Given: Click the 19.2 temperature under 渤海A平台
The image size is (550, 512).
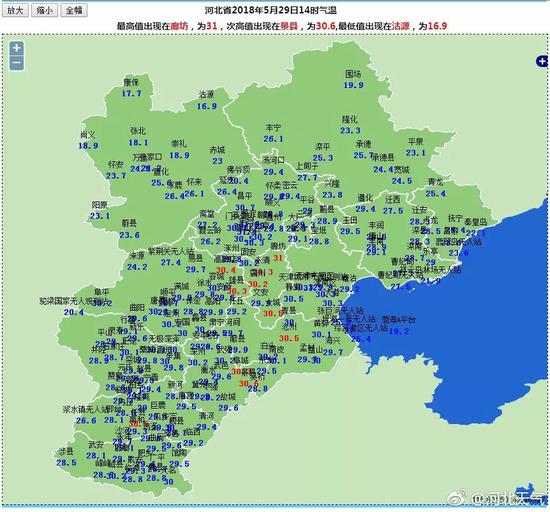Looking at the screenshot, I should [398, 331].
